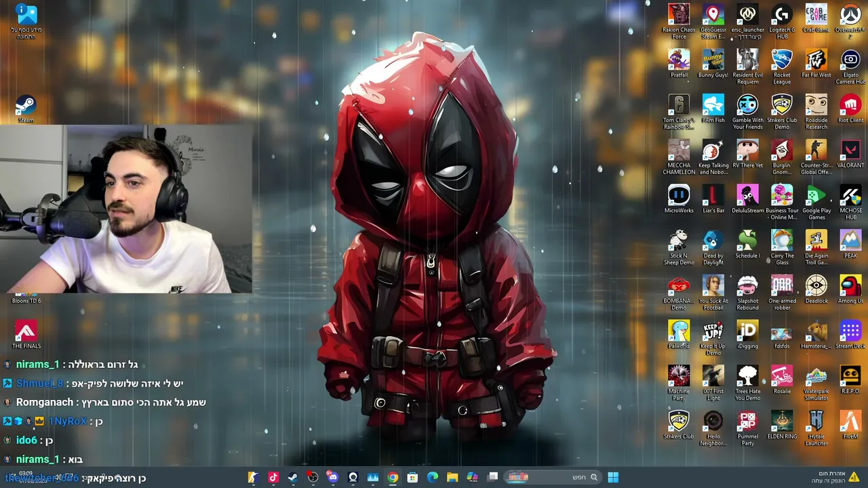This screenshot has height=488, width=868.
Task: Select the 007 First Light shortcut
Action: pos(713,384)
